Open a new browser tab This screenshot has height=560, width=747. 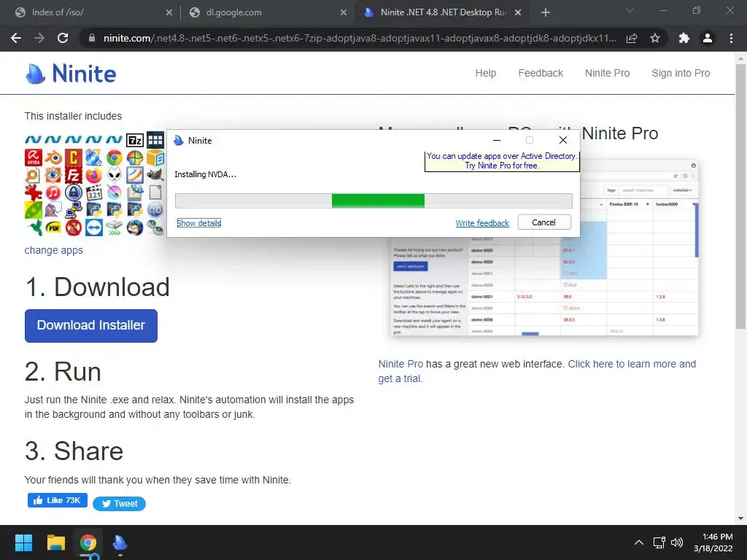click(x=546, y=12)
